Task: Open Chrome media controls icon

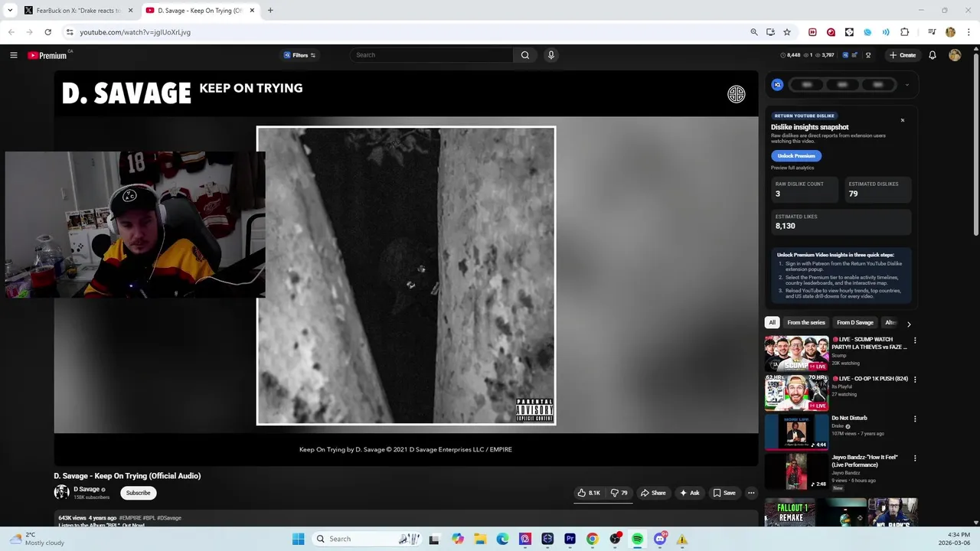Action: [x=932, y=32]
